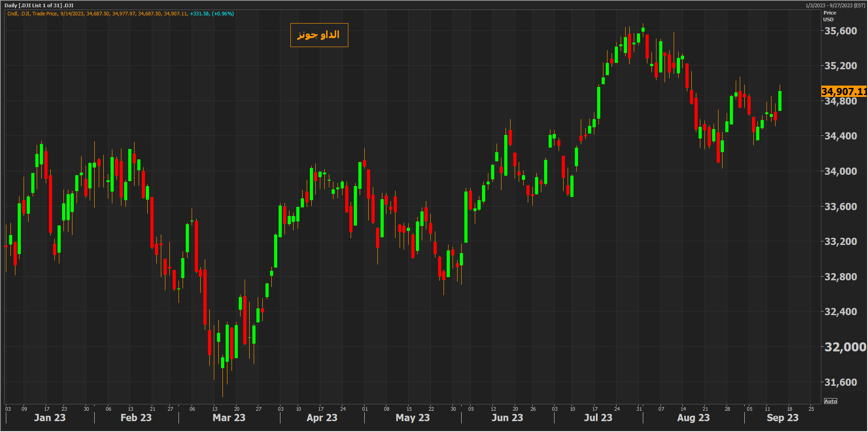Click the Jul 23 month label

click(x=598, y=418)
